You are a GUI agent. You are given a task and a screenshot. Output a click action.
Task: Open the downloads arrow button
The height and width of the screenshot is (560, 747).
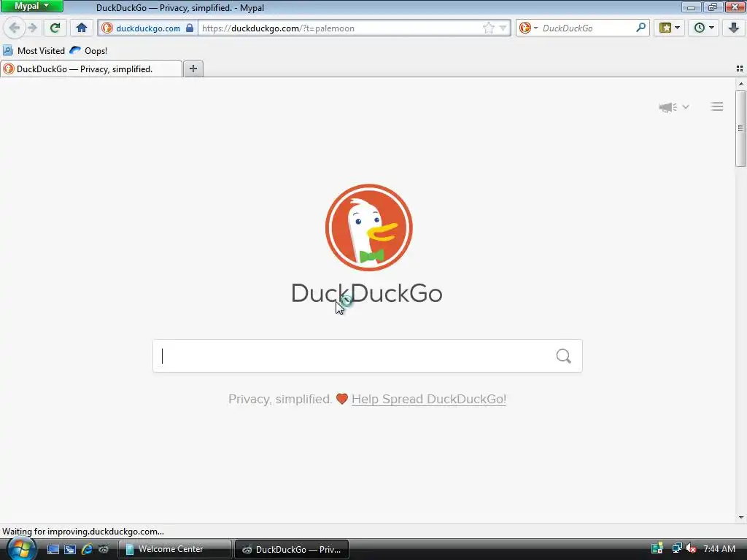[x=734, y=28]
